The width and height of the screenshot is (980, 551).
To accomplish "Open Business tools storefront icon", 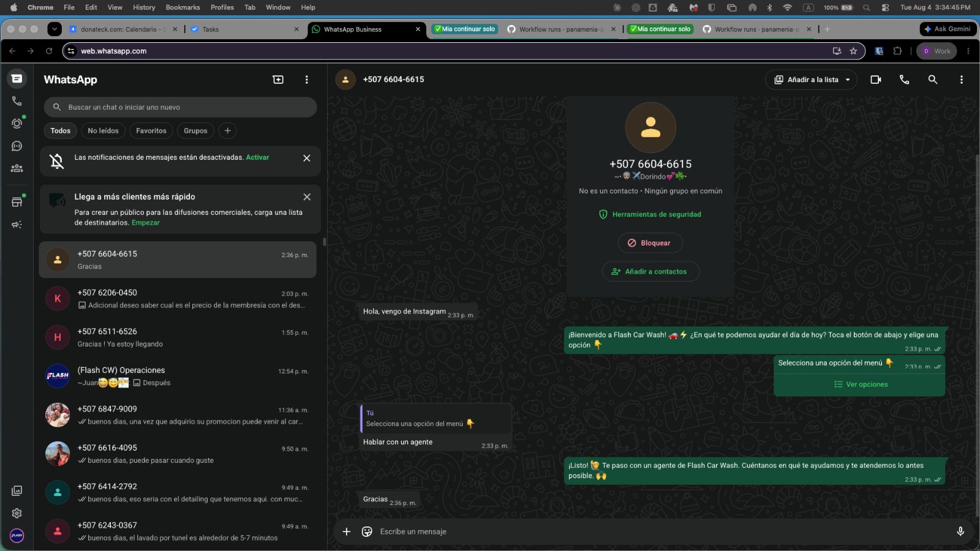I will pyautogui.click(x=17, y=202).
